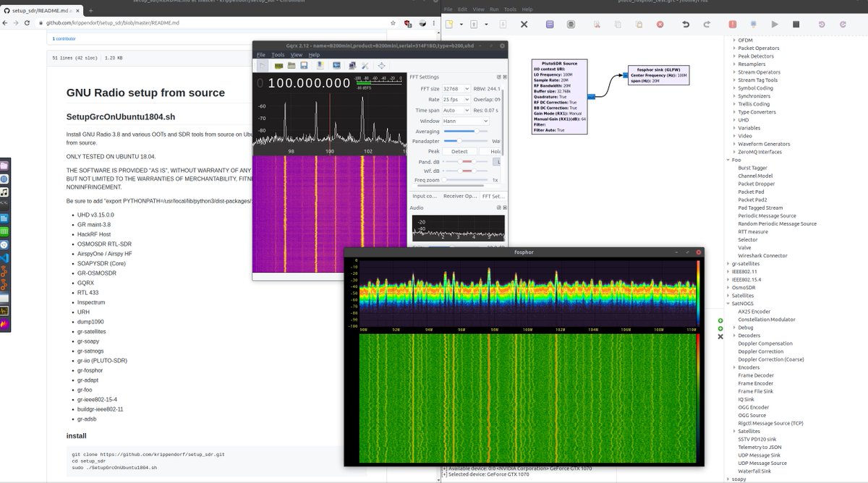Click GRC undo arrow icon

pos(686,24)
